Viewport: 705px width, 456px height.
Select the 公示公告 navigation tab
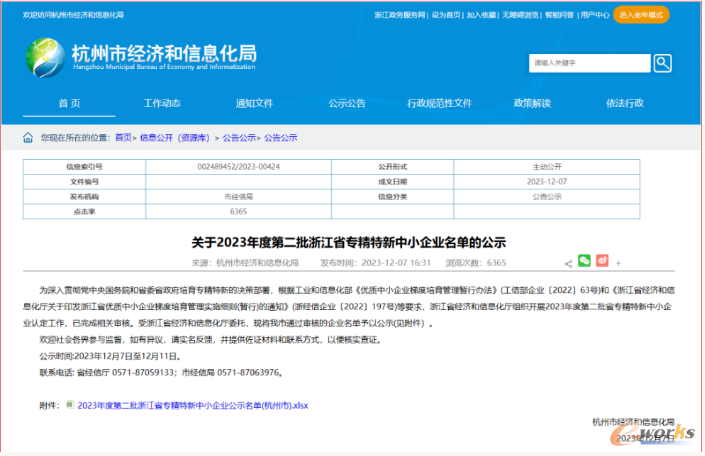[347, 103]
